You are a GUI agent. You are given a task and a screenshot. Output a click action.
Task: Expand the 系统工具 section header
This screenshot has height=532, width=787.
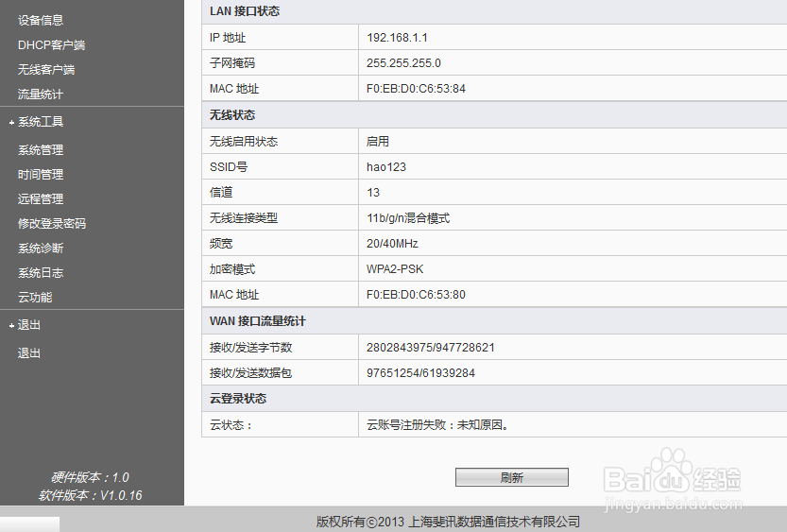[x=41, y=122]
